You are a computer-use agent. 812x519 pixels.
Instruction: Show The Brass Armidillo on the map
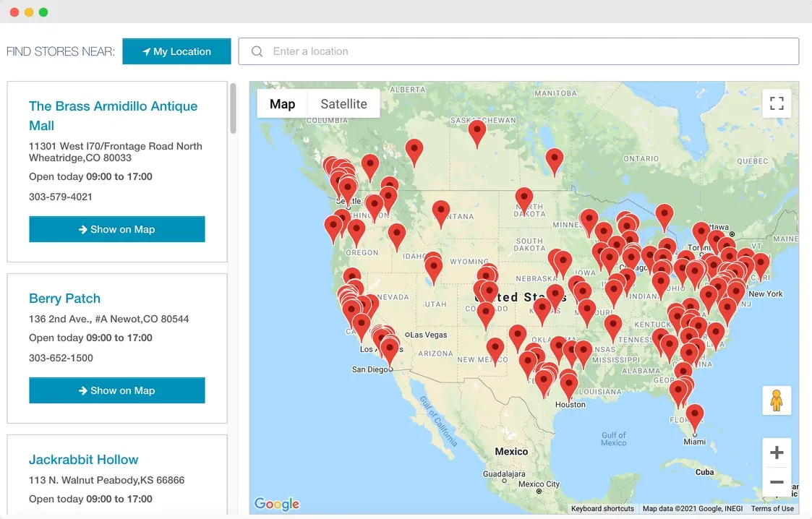pos(116,228)
